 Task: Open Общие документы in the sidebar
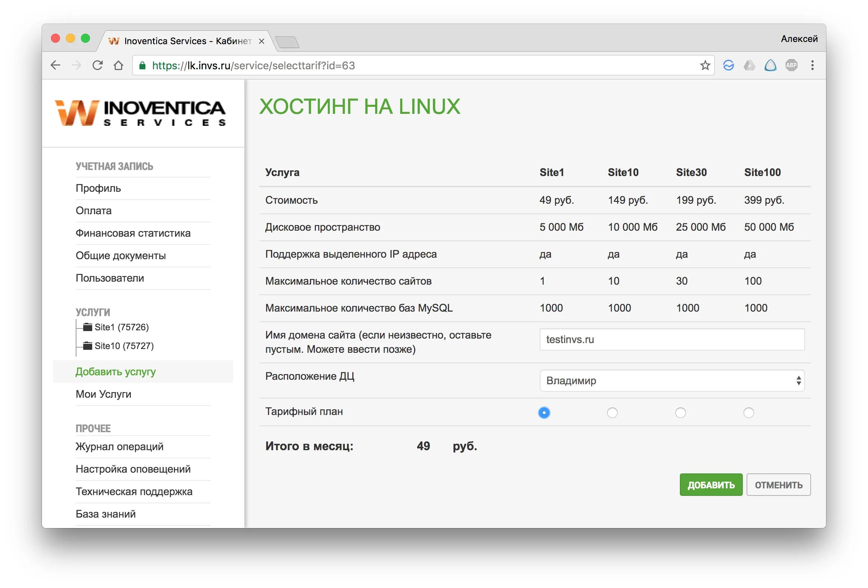[x=121, y=255]
